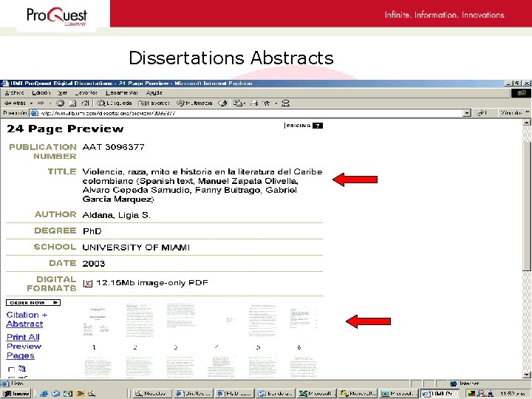
Task: Open the Favoritos toolbar button
Action: [x=154, y=103]
